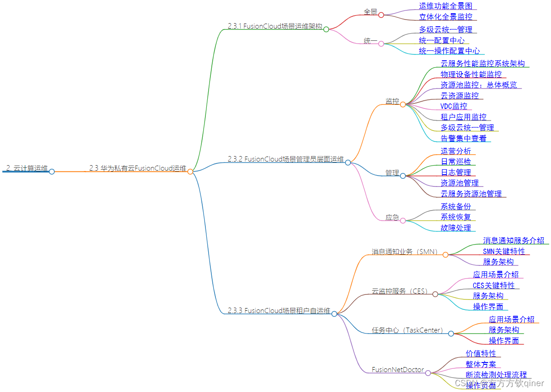Open the 系统恢复 link
This screenshot has height=392, width=551.
456,217
